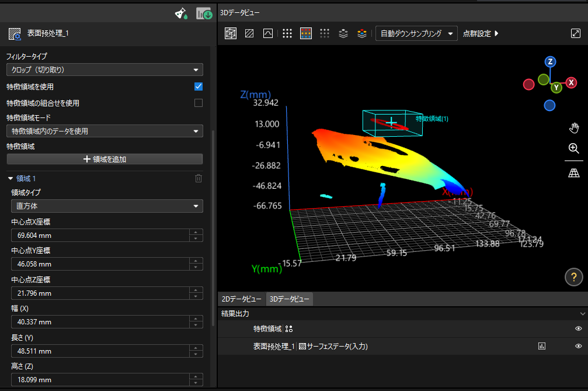Open the 領域タイプ dropdown showing 直方体
Viewport: 588px width, 391px height.
[x=107, y=206]
